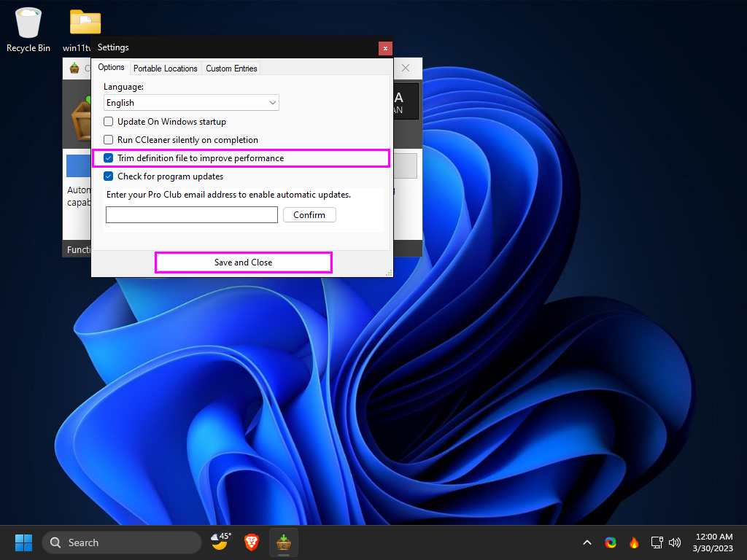Click the CCEnhancer taskbar icon

coord(284,542)
